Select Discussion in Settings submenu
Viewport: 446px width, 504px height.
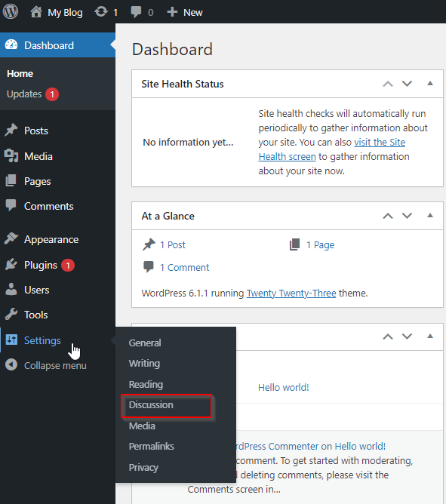[151, 404]
